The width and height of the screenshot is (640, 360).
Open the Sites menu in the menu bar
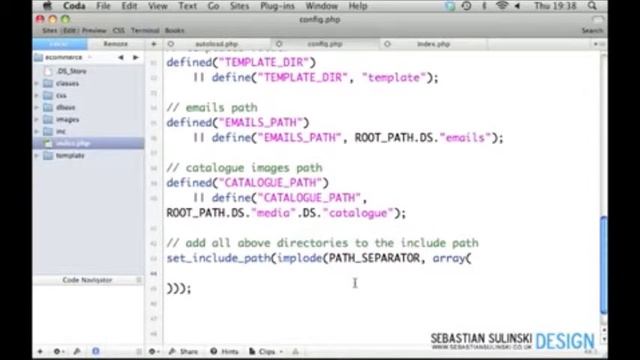pyautogui.click(x=239, y=6)
